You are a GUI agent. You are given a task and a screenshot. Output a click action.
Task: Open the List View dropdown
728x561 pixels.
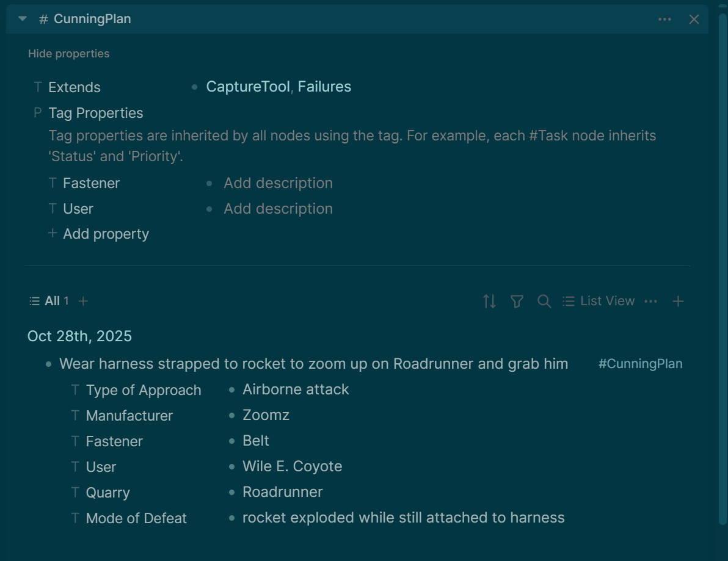pyautogui.click(x=599, y=301)
